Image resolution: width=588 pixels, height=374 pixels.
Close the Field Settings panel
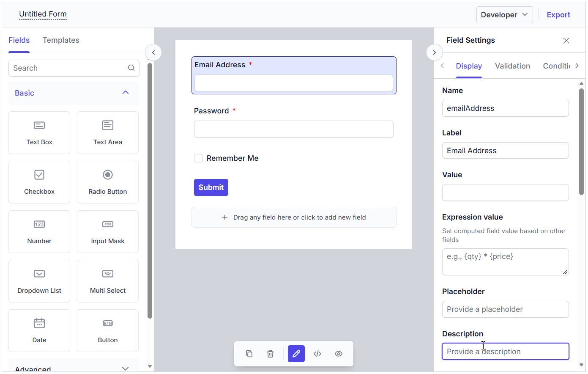pos(566,41)
